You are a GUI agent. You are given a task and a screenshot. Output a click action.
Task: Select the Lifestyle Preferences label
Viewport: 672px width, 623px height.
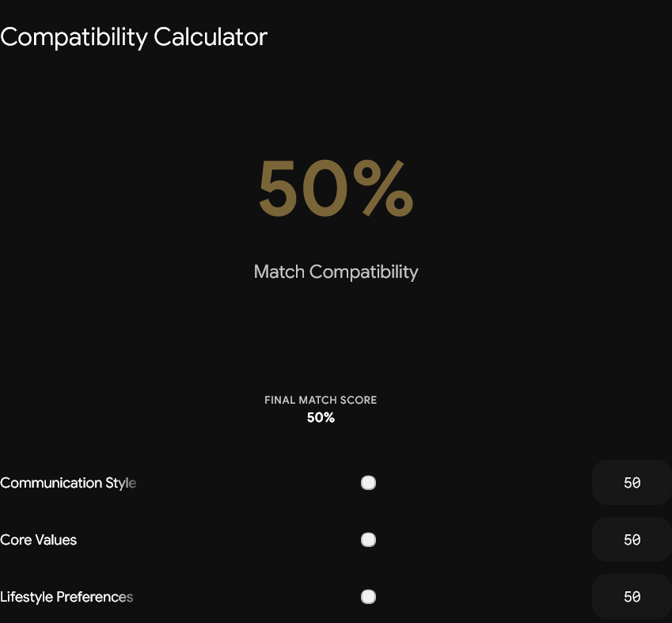click(x=66, y=597)
